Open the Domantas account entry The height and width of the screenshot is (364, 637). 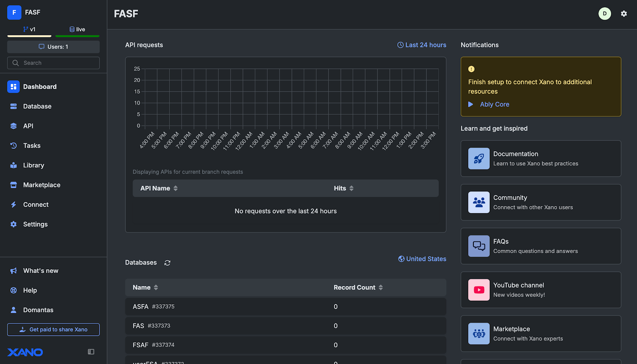[x=53, y=310]
